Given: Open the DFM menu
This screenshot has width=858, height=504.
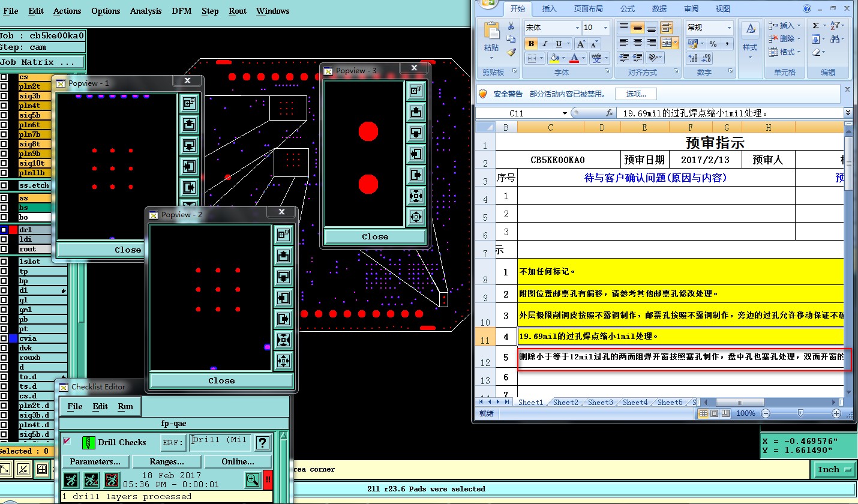Looking at the screenshot, I should point(182,11).
